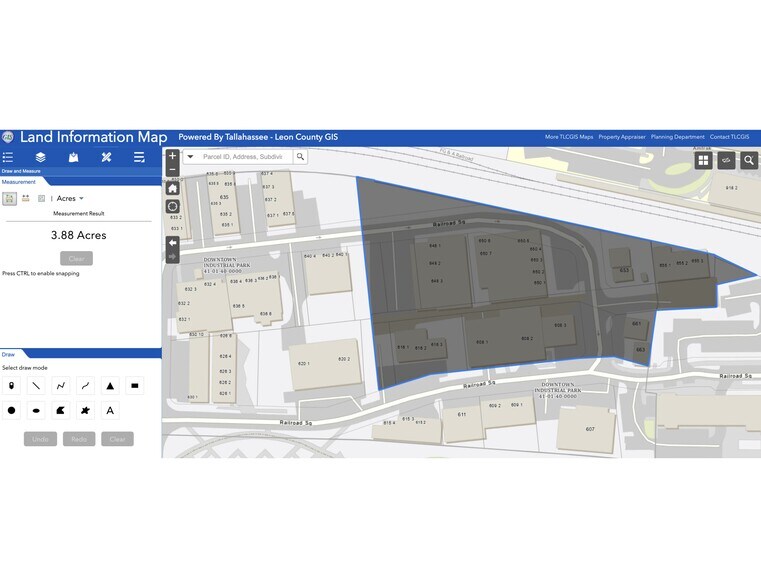This screenshot has width=761, height=588.
Task: Pick the circle draw mode
Action: click(12, 410)
